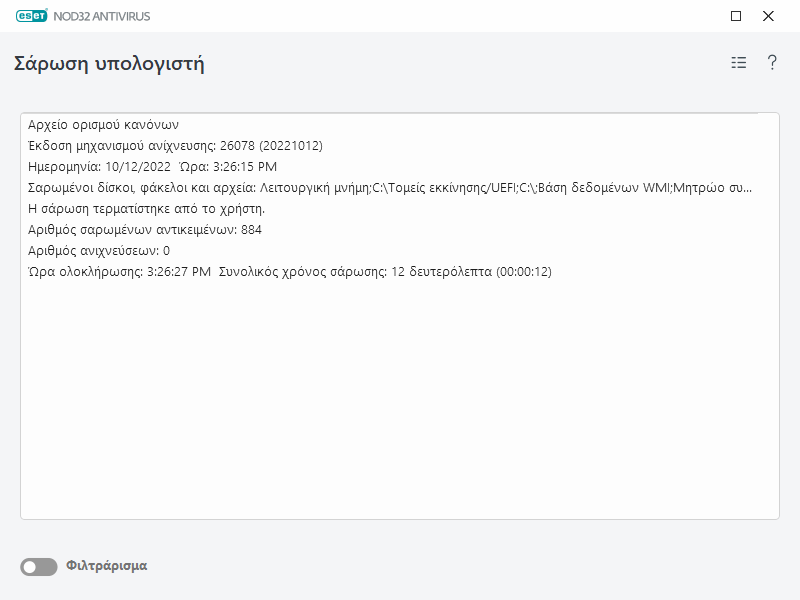Select the hamburger list icon near help
The width and height of the screenshot is (800, 600).
coord(738,61)
